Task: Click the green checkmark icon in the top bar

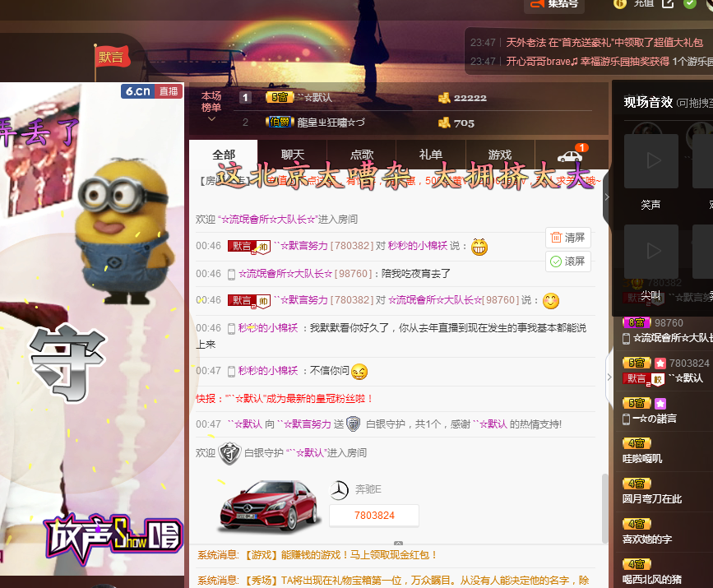Action: (690, 3)
